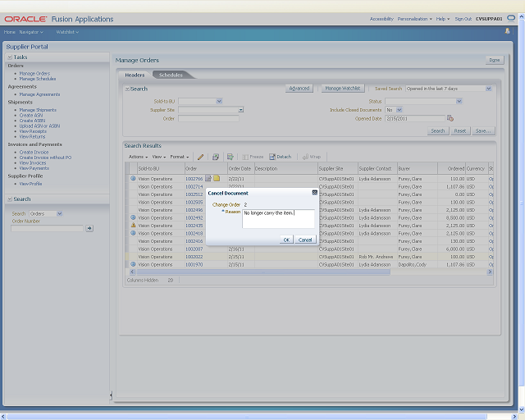This screenshot has width=525, height=420.
Task: Click the yellow note icon next to order 1002766
Action: [x=217, y=178]
